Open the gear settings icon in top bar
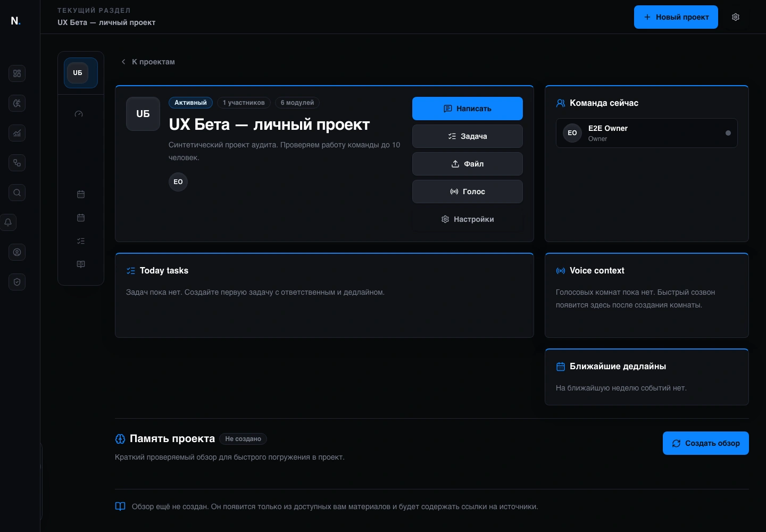Screen dimensions: 766x532 (736, 17)
